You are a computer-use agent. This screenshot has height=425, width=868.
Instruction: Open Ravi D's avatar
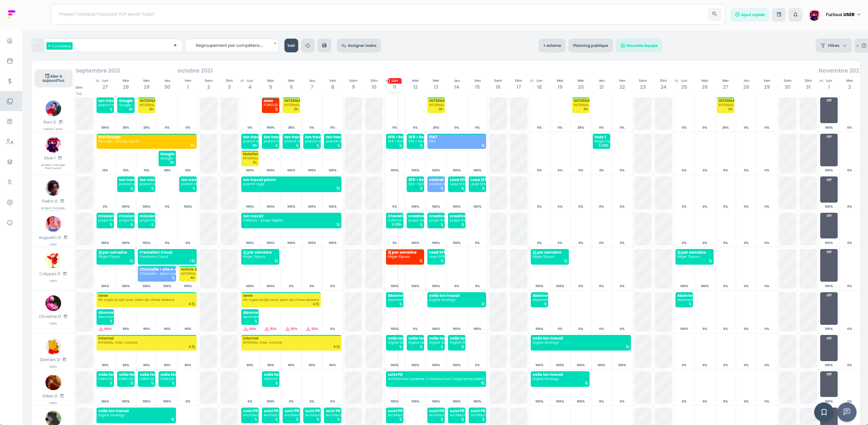[x=53, y=108]
